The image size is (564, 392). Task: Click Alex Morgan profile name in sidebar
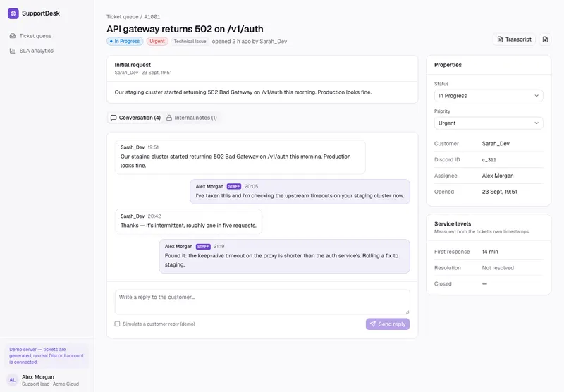[38, 377]
